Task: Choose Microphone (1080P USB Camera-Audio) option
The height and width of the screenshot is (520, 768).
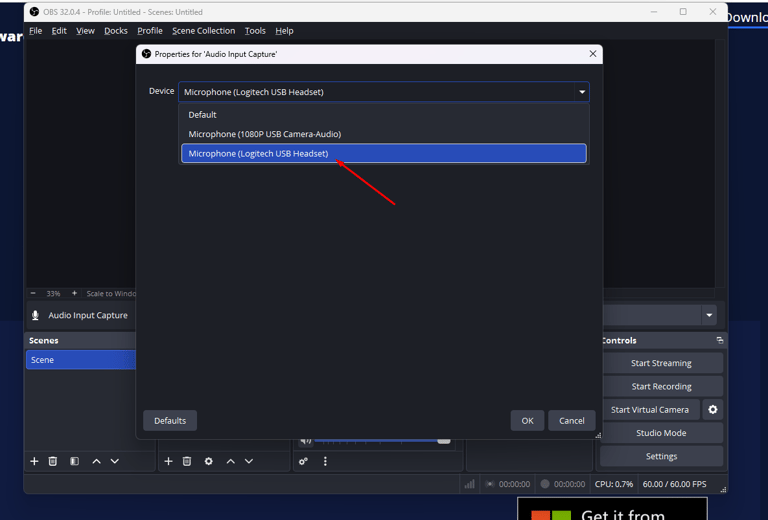Action: [x=384, y=134]
